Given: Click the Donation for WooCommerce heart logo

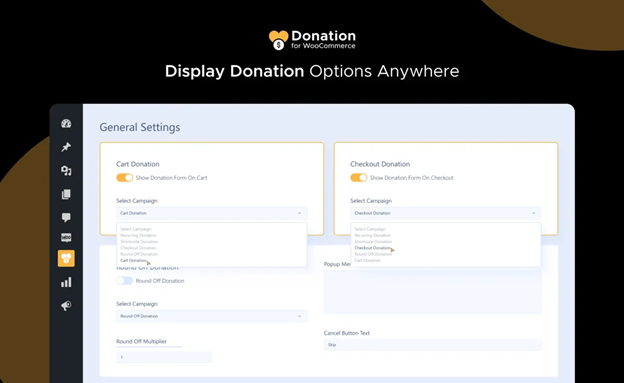Looking at the screenshot, I should [x=278, y=40].
